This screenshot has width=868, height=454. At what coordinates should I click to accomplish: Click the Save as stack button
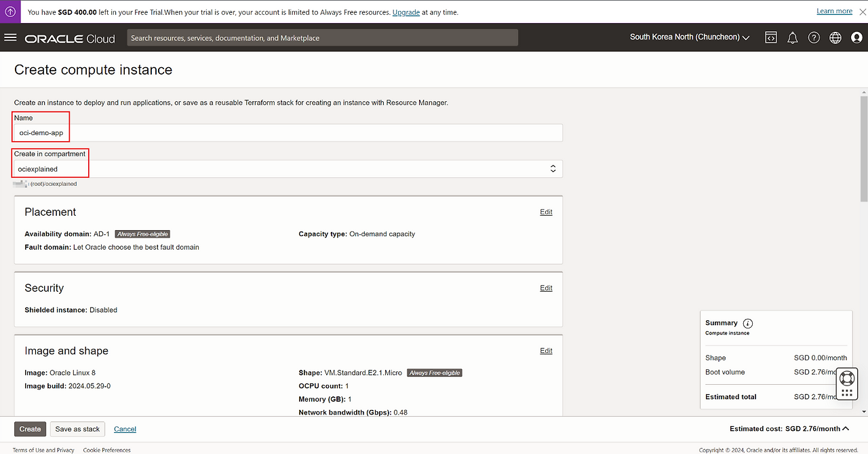tap(77, 429)
